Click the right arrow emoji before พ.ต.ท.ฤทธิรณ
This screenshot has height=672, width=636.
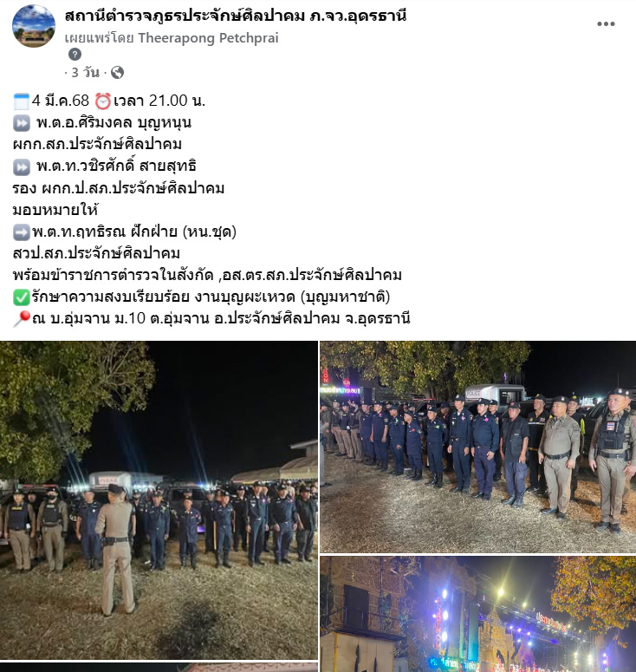tap(22, 232)
